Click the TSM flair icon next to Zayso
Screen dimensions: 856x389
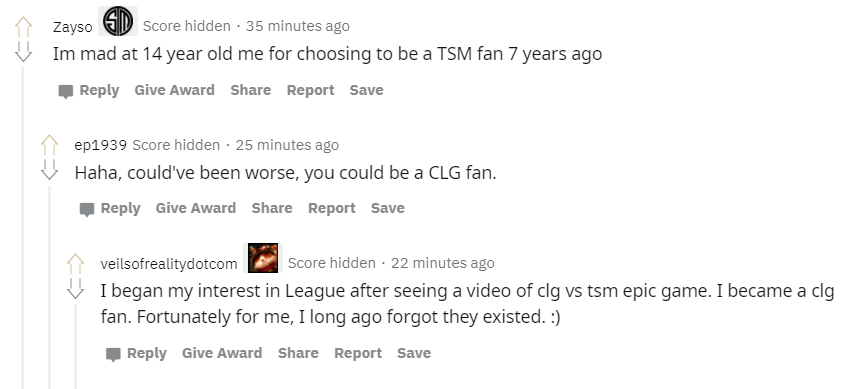click(x=118, y=22)
